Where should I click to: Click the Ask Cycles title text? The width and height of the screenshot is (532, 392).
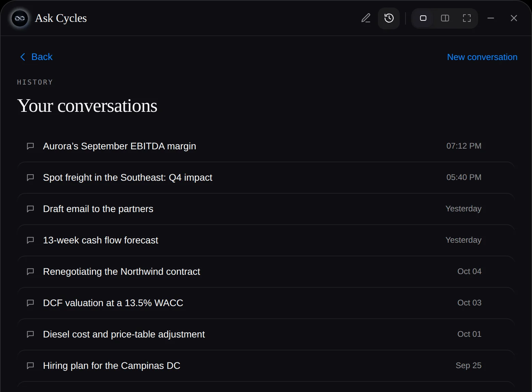(61, 18)
